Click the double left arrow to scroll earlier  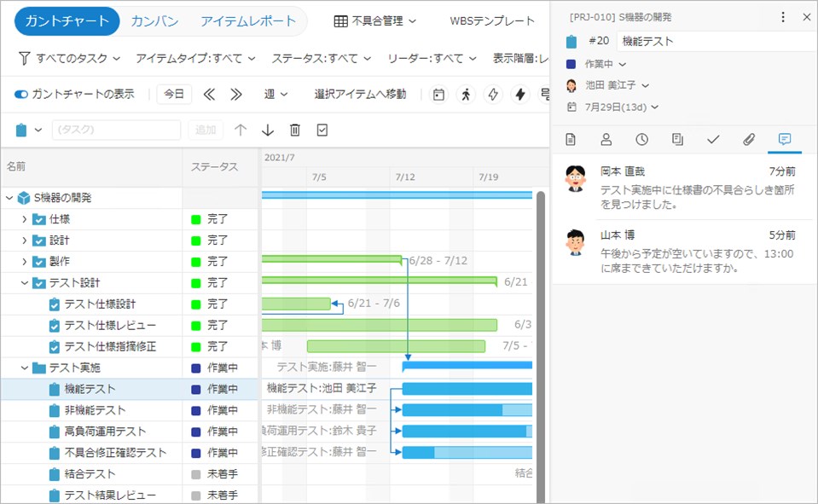point(209,94)
